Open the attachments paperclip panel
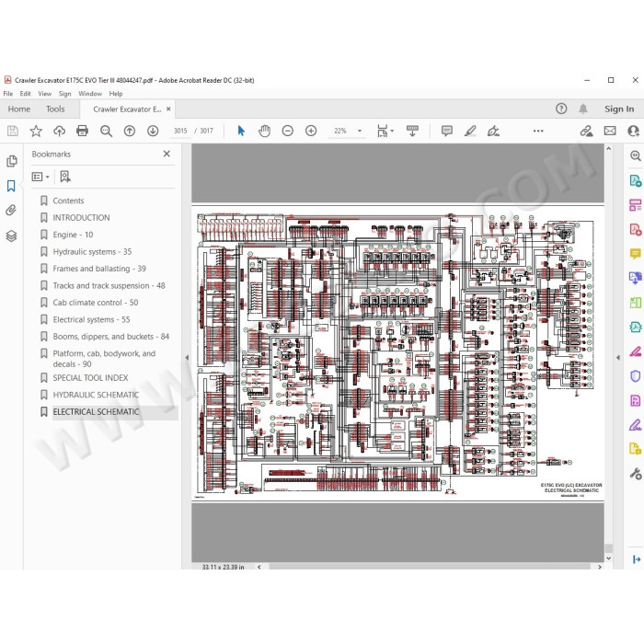 (11, 211)
